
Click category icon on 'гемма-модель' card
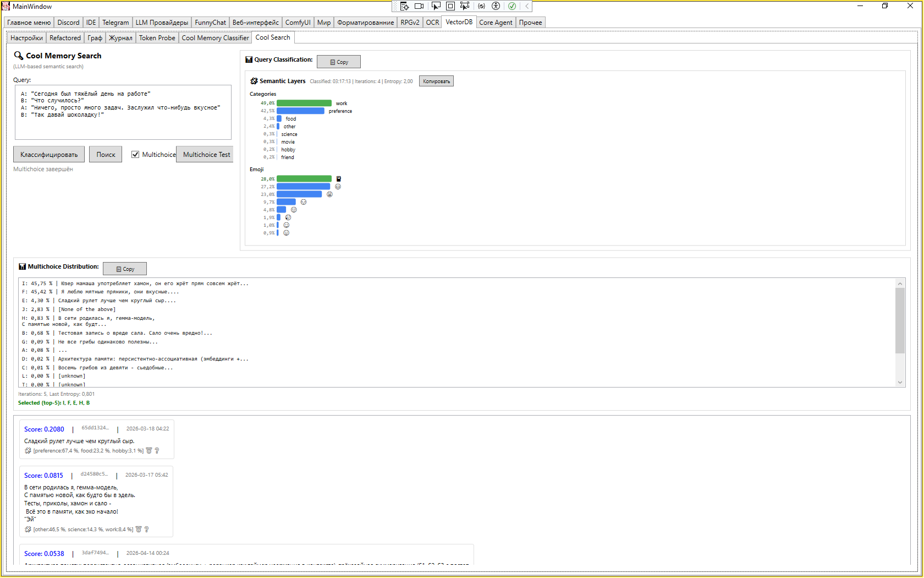click(28, 529)
